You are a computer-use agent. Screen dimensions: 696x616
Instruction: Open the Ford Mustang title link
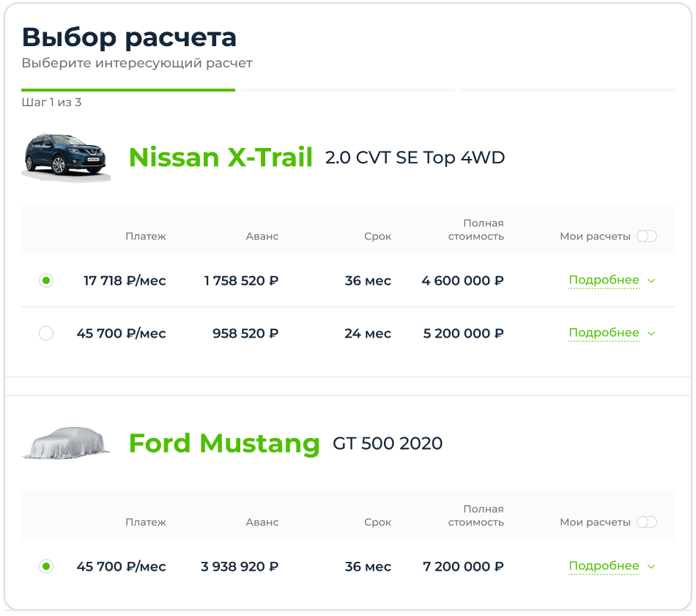click(x=224, y=443)
